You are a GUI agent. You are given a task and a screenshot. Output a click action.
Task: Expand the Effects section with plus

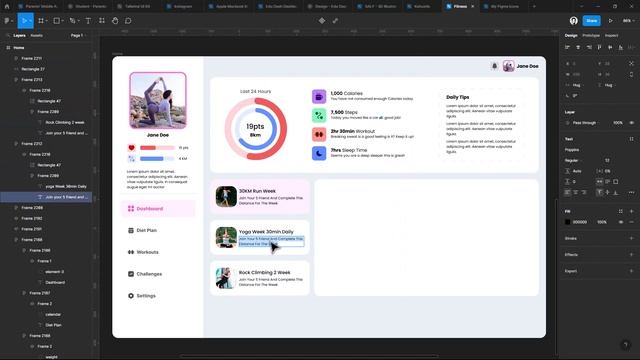(631, 255)
